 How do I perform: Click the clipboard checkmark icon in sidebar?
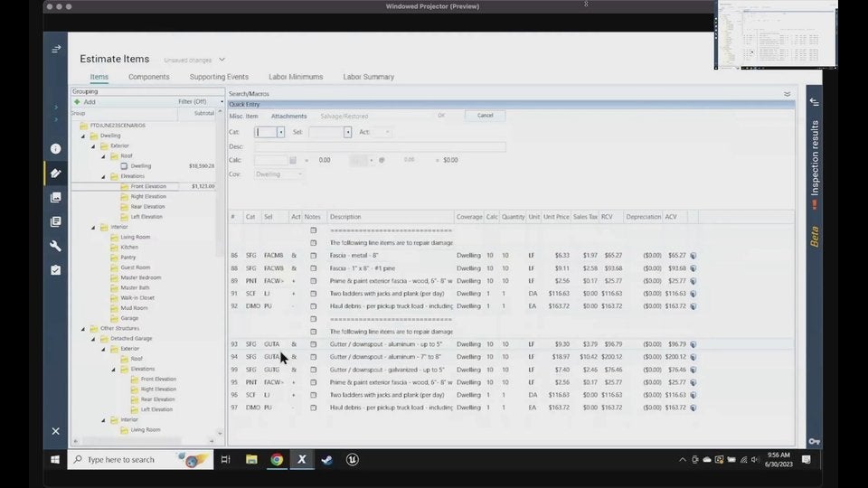(55, 270)
